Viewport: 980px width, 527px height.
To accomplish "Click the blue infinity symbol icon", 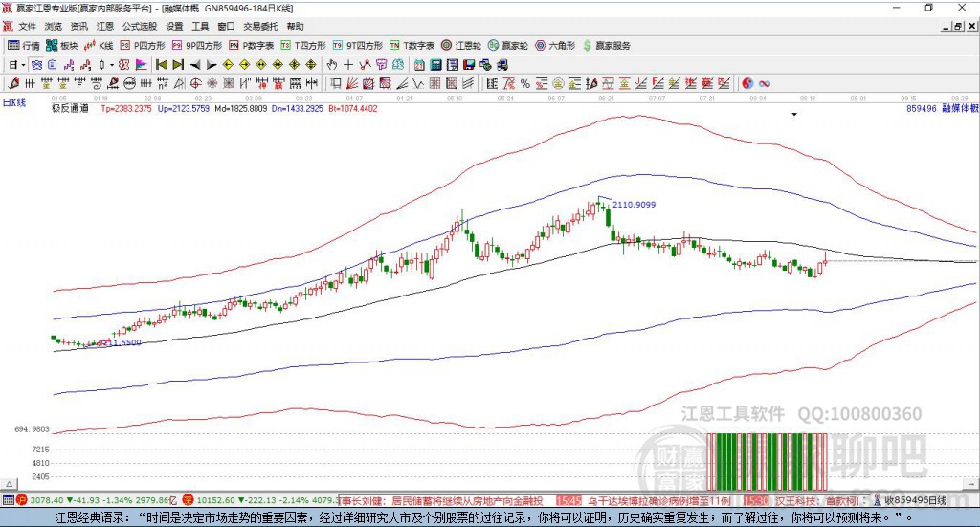I will (x=765, y=83).
